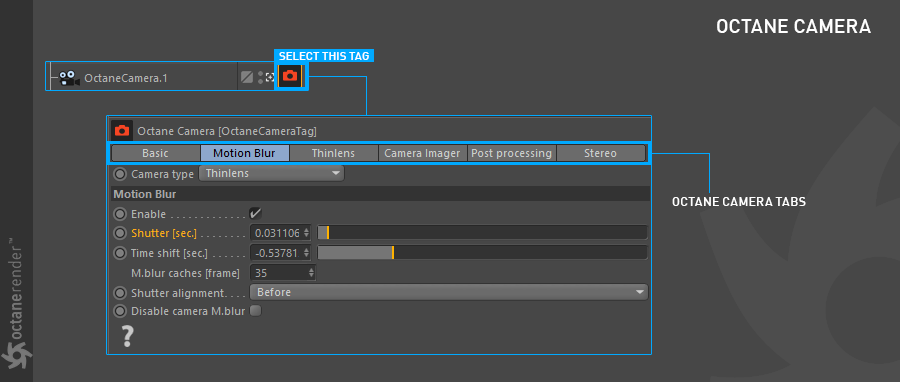
Task: Switch to the Post processing tab
Action: pos(511,153)
